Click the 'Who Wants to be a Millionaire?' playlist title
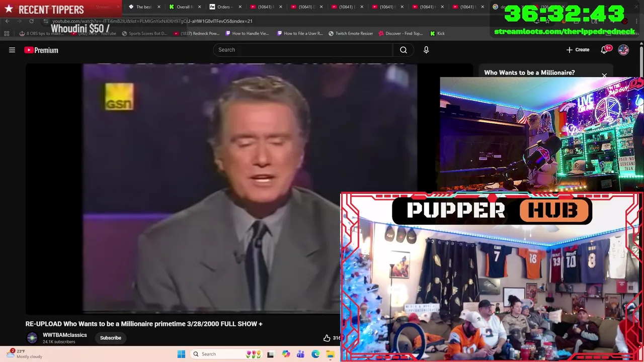Screen dimensions: 644x362 click(x=529, y=72)
